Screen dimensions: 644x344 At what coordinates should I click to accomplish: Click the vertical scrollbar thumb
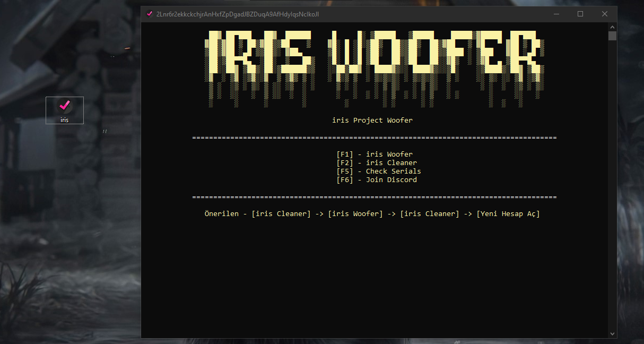pos(613,36)
